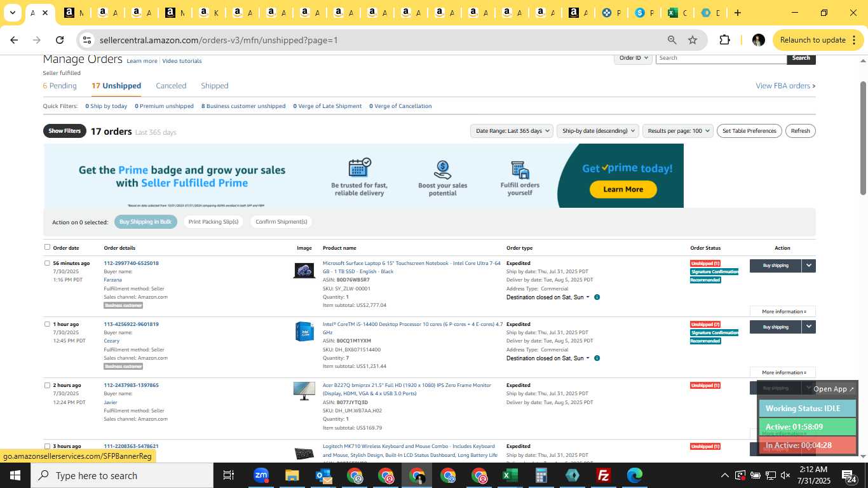Screen dimensions: 868x488
Task: Close the active browser tab
Action: [x=45, y=13]
